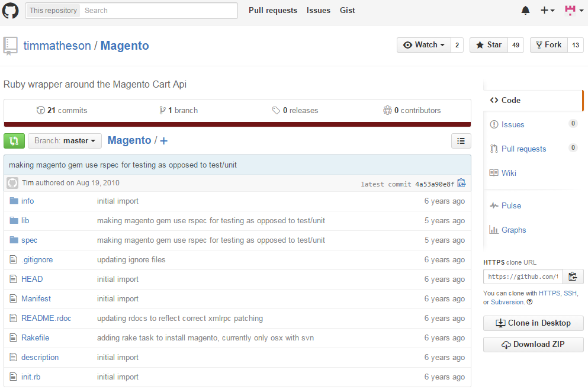This screenshot has height=389, width=588.
Task: Go to Pull requests in top navigation
Action: [272, 11]
